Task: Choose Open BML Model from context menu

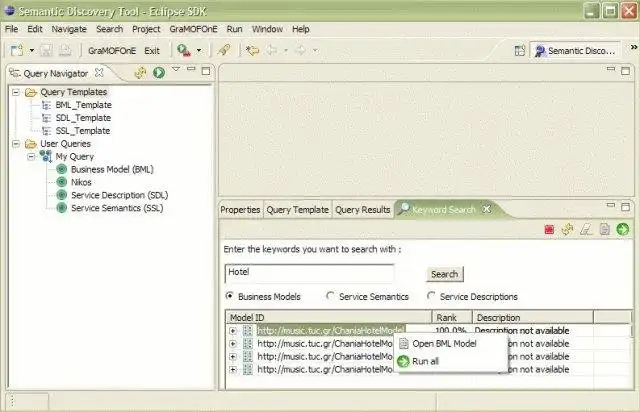Action: click(x=444, y=344)
